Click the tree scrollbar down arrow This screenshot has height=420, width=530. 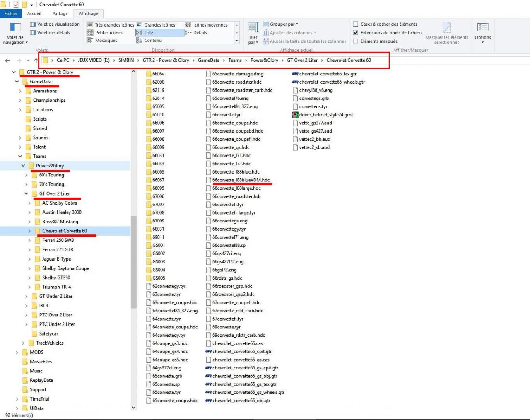(133, 408)
